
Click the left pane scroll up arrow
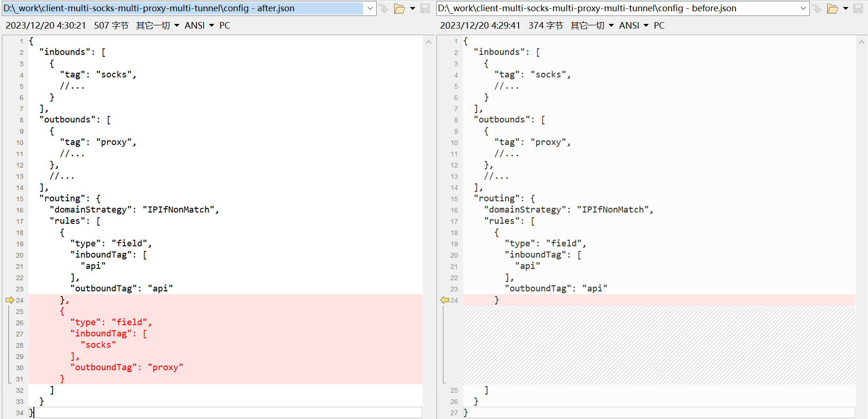[428, 42]
